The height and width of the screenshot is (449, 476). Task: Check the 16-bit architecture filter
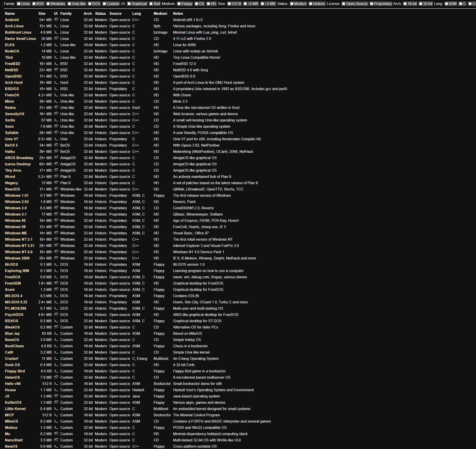(x=405, y=4)
